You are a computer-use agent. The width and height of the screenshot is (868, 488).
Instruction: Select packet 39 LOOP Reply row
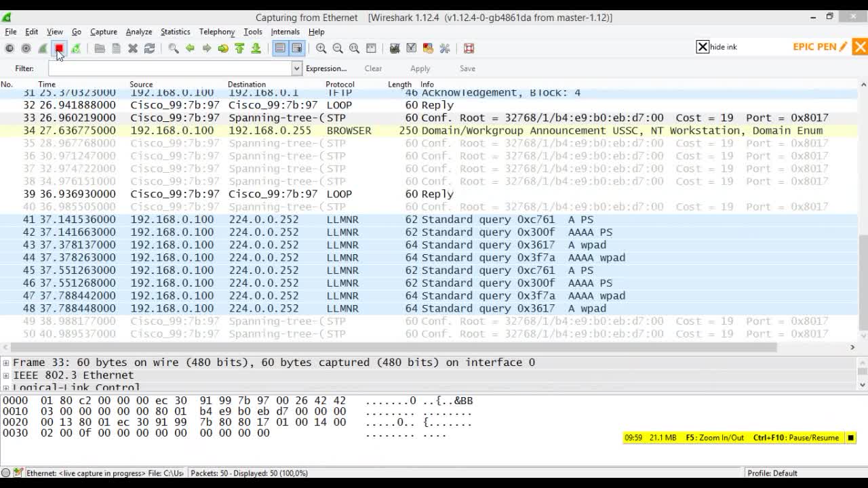pyautogui.click(x=429, y=194)
